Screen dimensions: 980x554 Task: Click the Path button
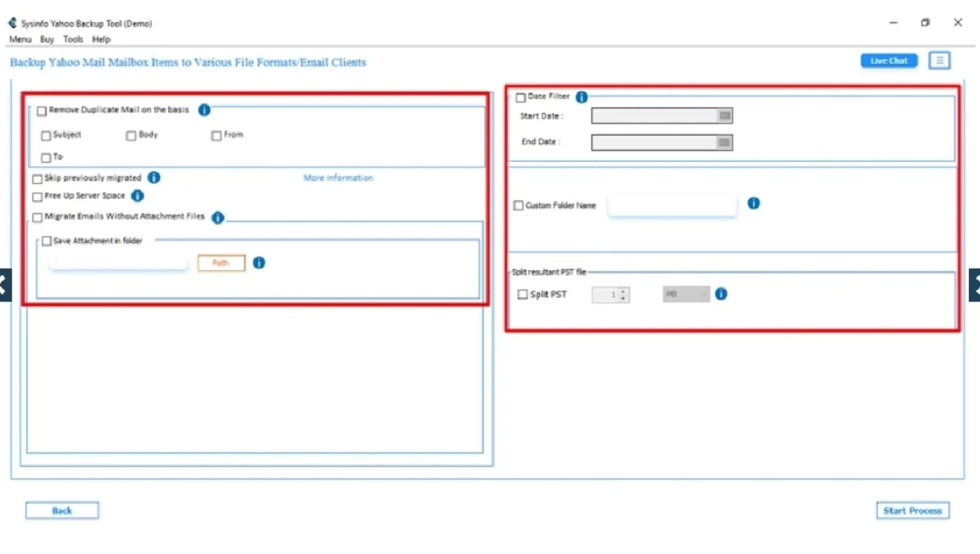221,263
